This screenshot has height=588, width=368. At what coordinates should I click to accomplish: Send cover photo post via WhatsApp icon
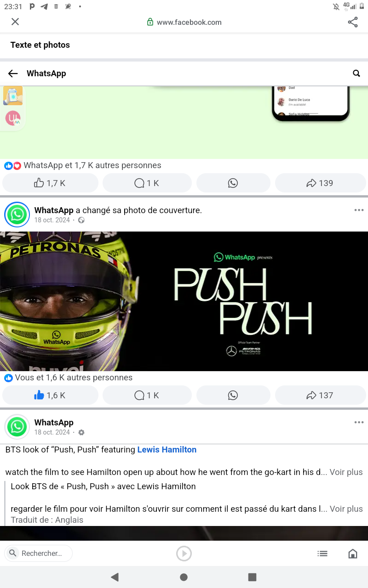coord(233,395)
